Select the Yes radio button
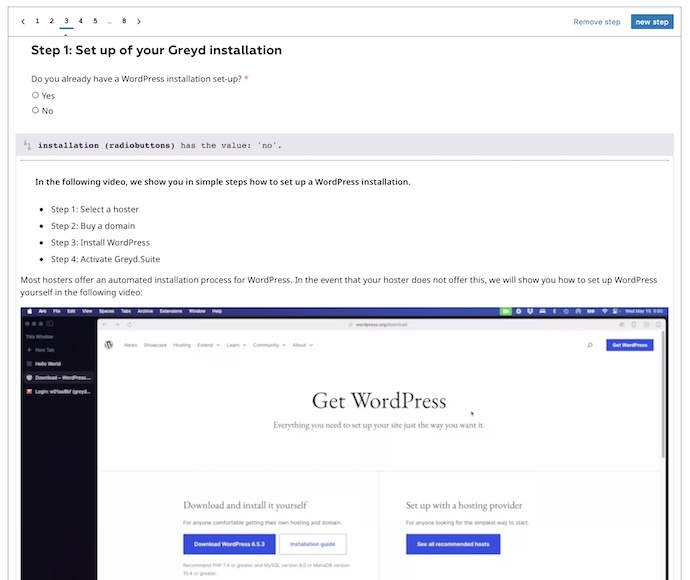The image size is (690, 580). tap(35, 95)
